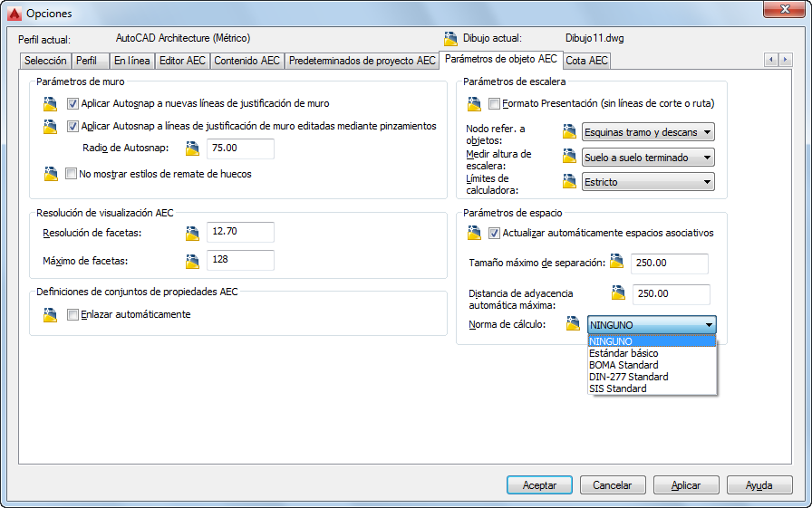
Task: Click the drawing icon beside Dibujo actual
Action: coord(450,39)
